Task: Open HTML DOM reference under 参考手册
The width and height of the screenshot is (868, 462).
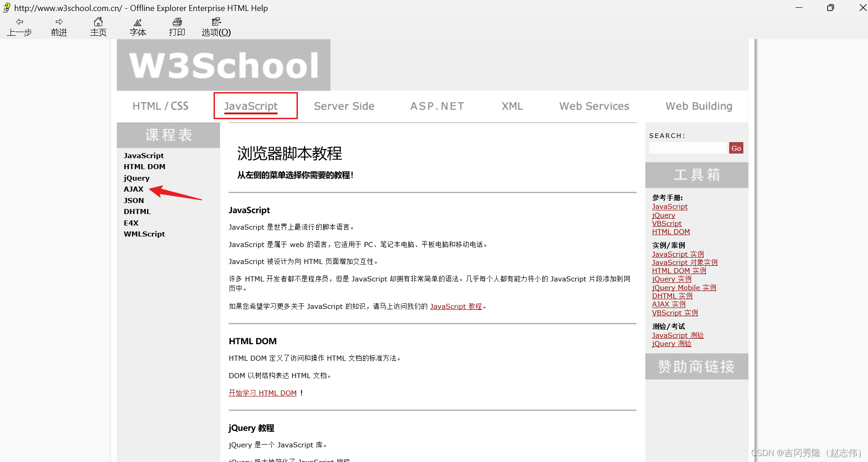Action: [x=671, y=232]
